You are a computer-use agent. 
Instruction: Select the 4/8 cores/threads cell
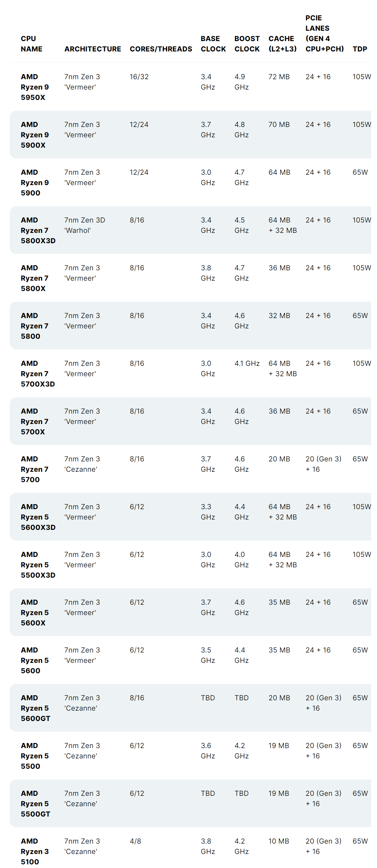pyautogui.click(x=135, y=841)
